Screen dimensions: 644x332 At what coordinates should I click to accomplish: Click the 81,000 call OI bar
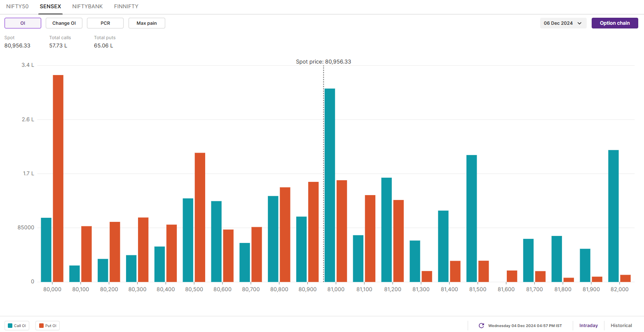pos(330,185)
